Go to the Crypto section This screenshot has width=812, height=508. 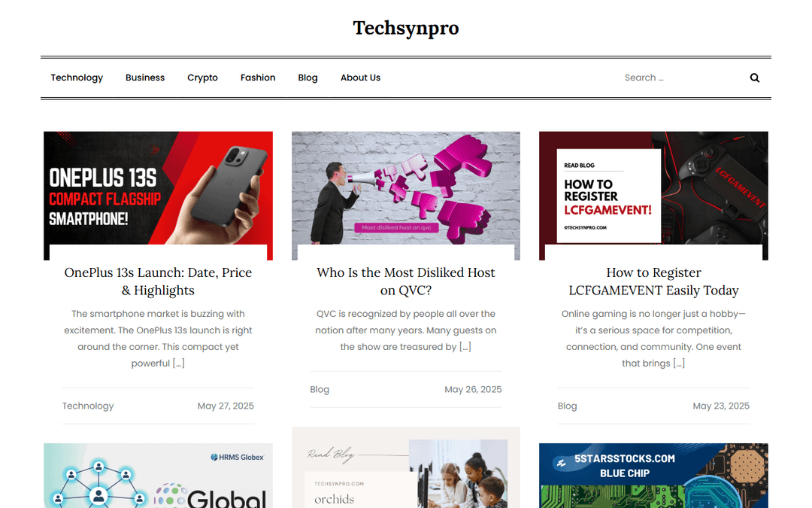pyautogui.click(x=202, y=78)
